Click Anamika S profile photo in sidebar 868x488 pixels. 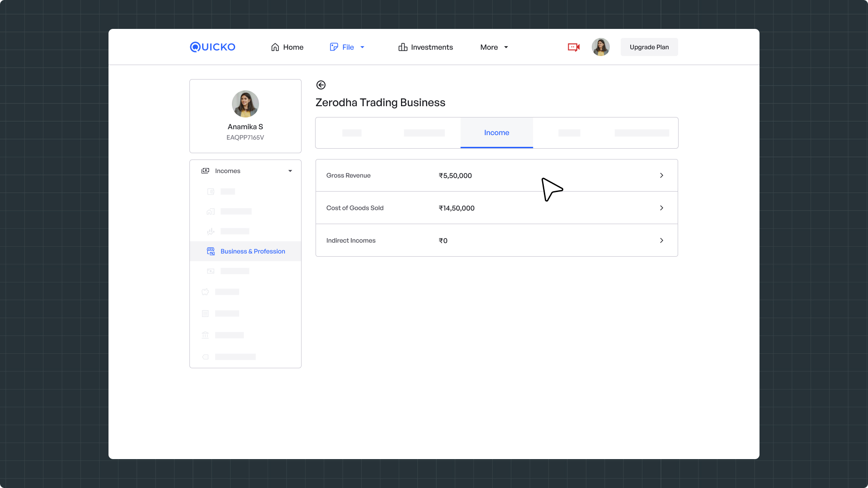tap(245, 104)
